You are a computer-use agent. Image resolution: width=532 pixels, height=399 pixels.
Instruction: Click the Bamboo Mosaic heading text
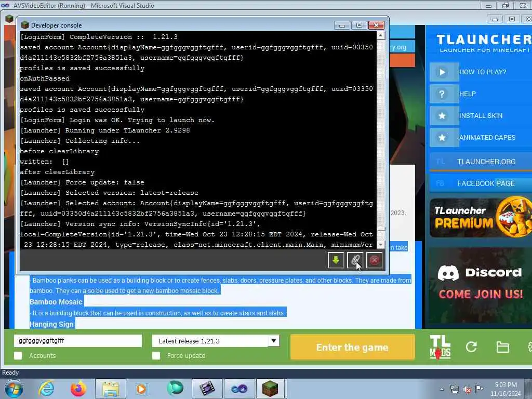click(56, 302)
